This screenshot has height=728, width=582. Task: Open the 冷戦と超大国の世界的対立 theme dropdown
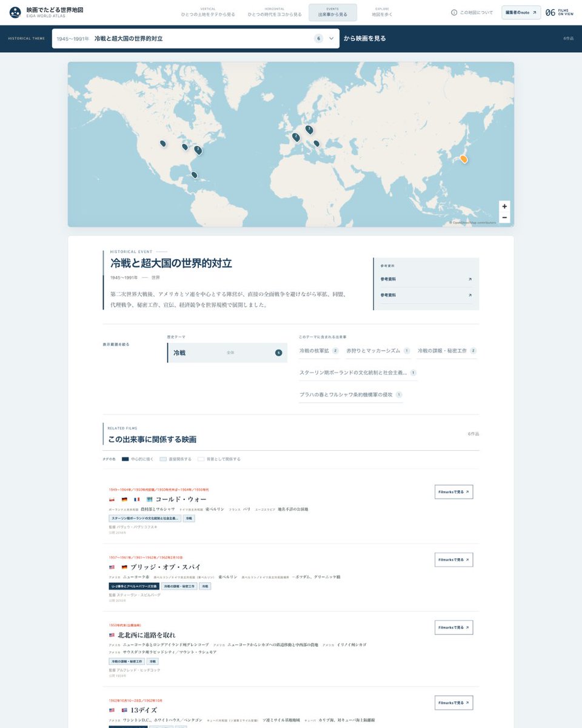point(195,38)
